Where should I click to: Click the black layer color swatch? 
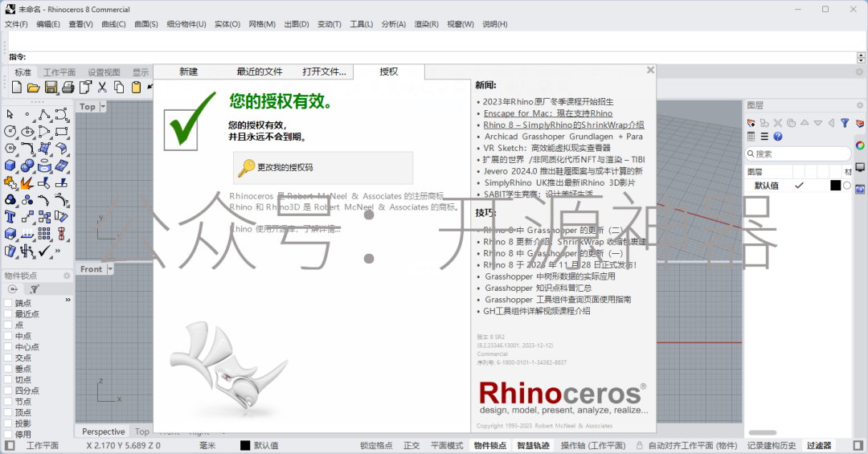click(835, 186)
